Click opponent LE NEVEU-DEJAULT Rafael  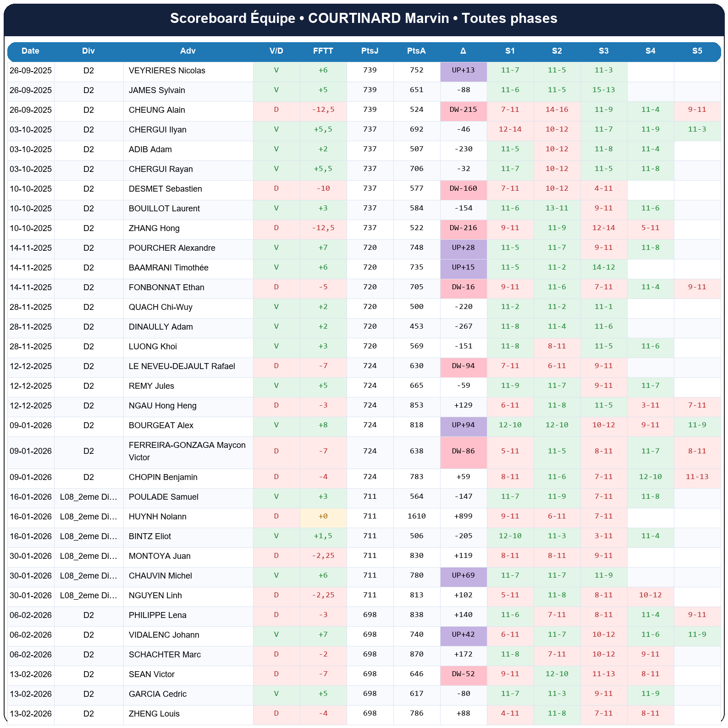[182, 366]
